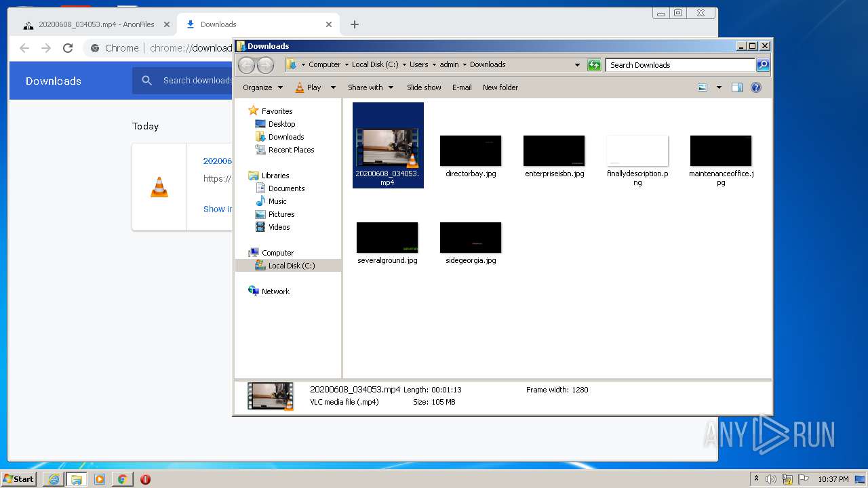Open the Share with menu
868x488 pixels.
click(x=371, y=87)
